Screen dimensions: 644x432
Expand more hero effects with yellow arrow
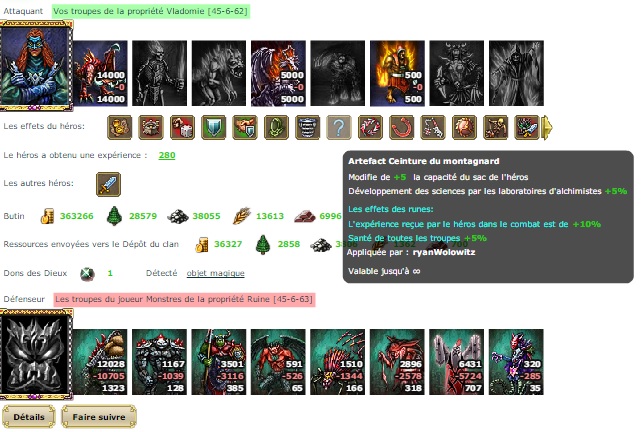(547, 127)
